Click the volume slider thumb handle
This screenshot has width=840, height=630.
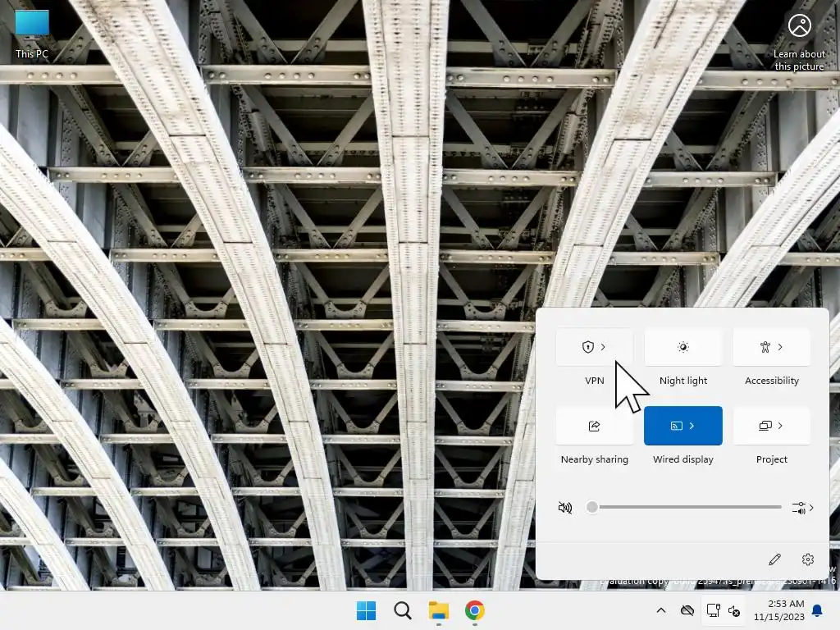click(592, 507)
